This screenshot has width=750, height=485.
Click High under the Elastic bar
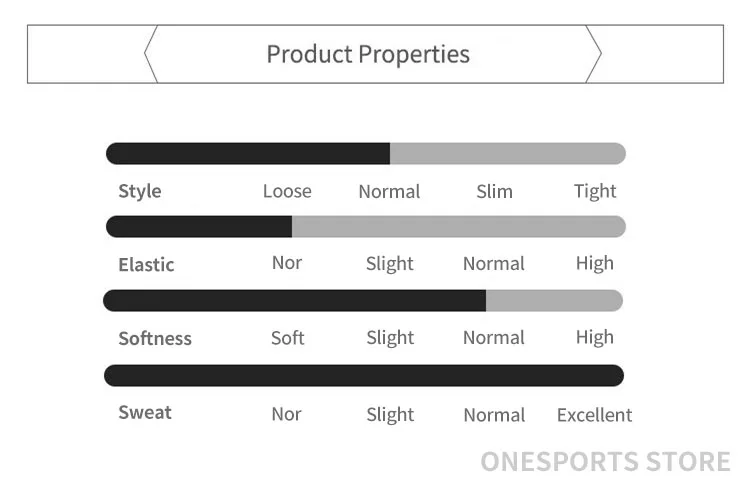click(x=595, y=263)
